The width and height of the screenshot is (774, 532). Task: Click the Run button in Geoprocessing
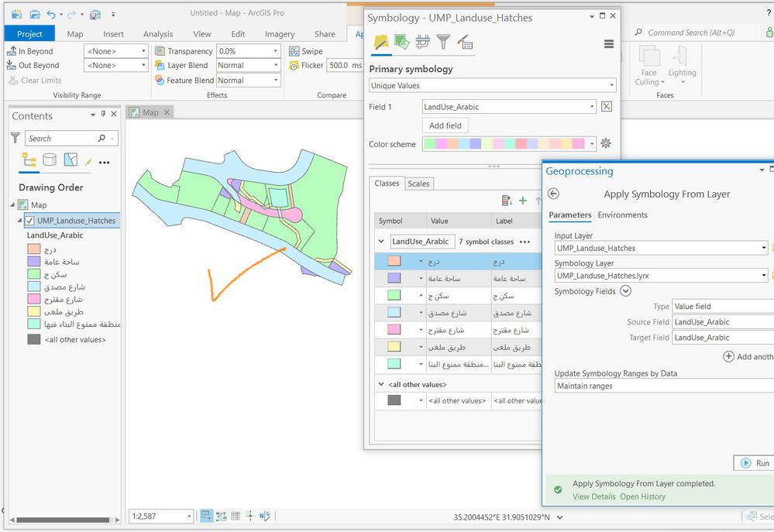[x=755, y=463]
